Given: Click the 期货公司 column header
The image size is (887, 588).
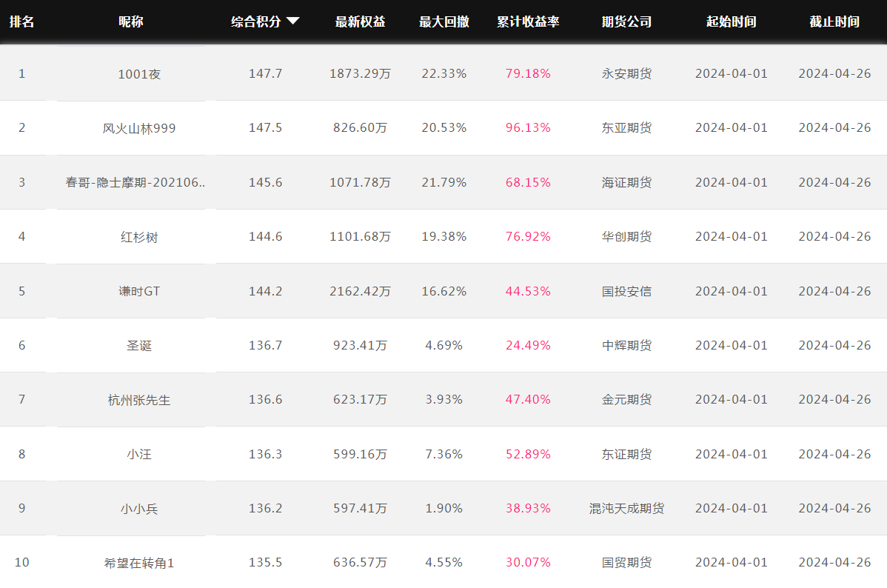Looking at the screenshot, I should 626,21.
